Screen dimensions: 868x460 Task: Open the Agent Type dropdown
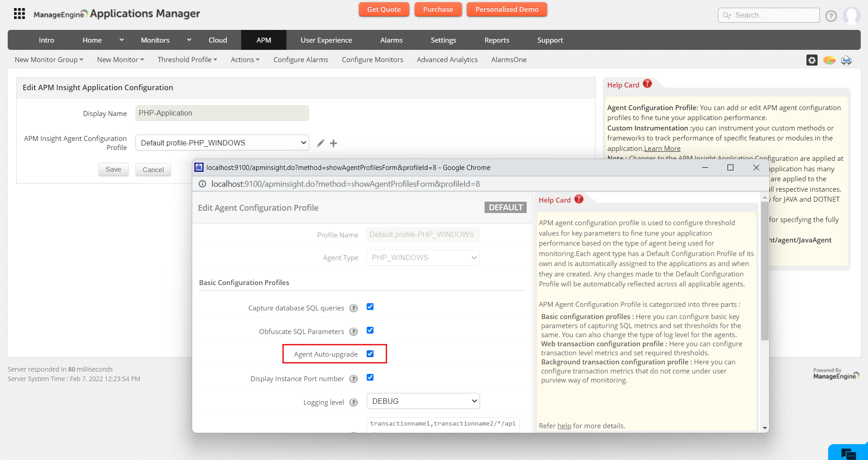[423, 258]
